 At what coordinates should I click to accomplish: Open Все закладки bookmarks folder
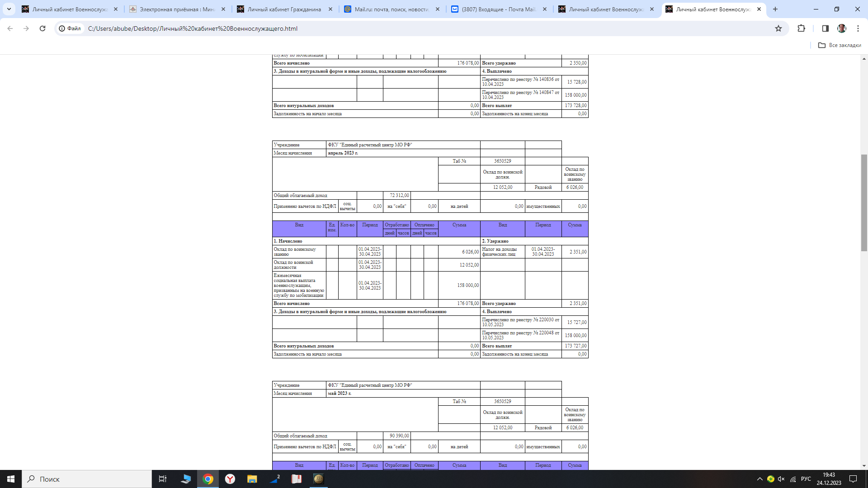(x=840, y=45)
